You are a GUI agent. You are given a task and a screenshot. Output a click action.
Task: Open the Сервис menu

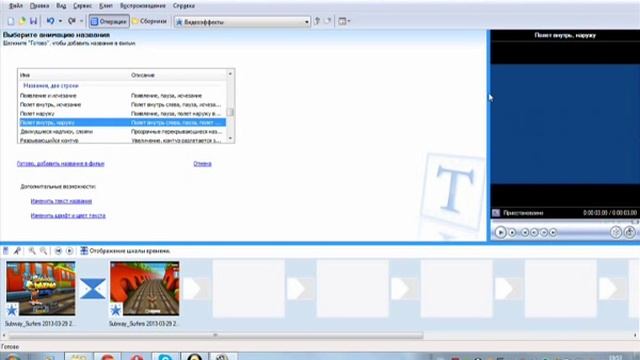82,6
